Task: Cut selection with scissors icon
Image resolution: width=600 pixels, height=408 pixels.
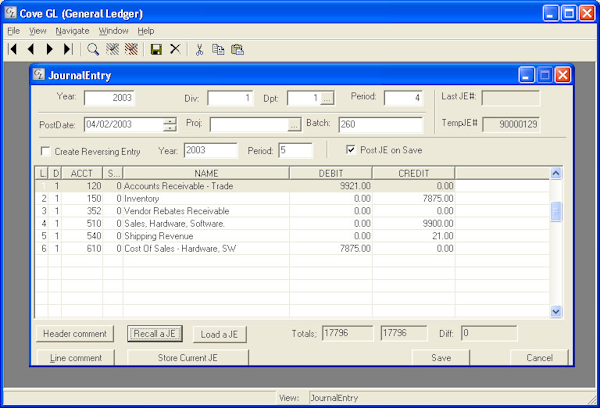Action: pyautogui.click(x=199, y=49)
